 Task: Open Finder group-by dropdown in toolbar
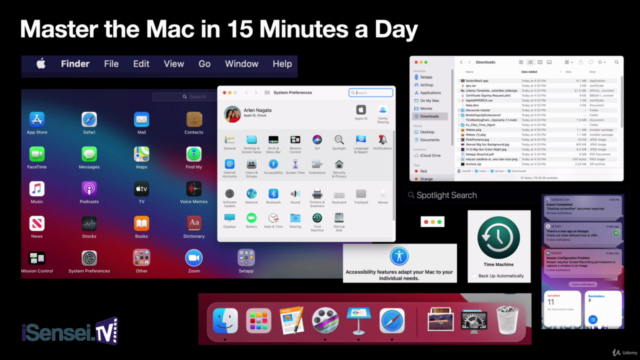coord(569,62)
